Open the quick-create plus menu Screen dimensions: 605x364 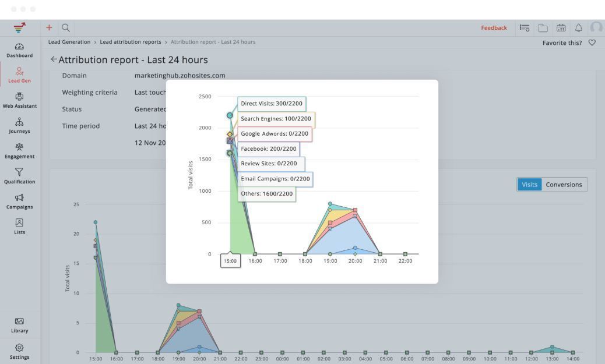point(49,27)
